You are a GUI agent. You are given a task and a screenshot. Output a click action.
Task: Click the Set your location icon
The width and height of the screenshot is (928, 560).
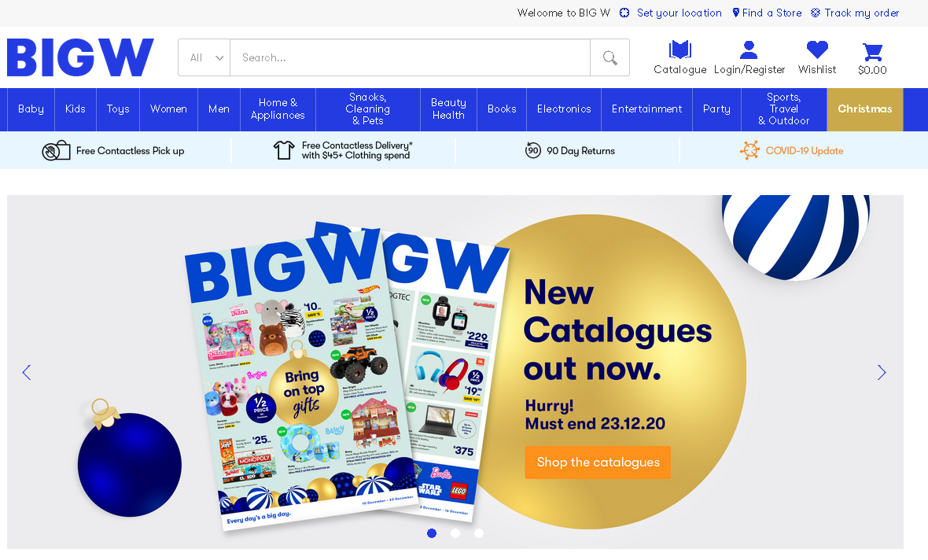click(624, 13)
